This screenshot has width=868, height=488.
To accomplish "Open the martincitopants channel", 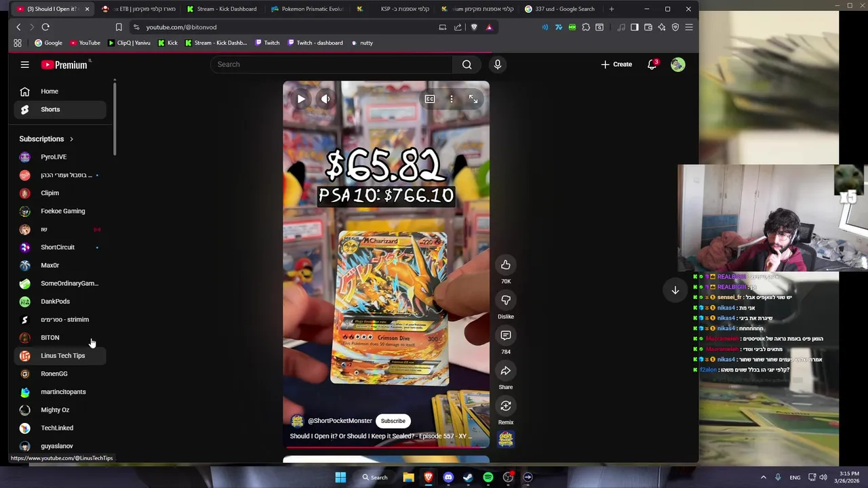I will coord(59,392).
